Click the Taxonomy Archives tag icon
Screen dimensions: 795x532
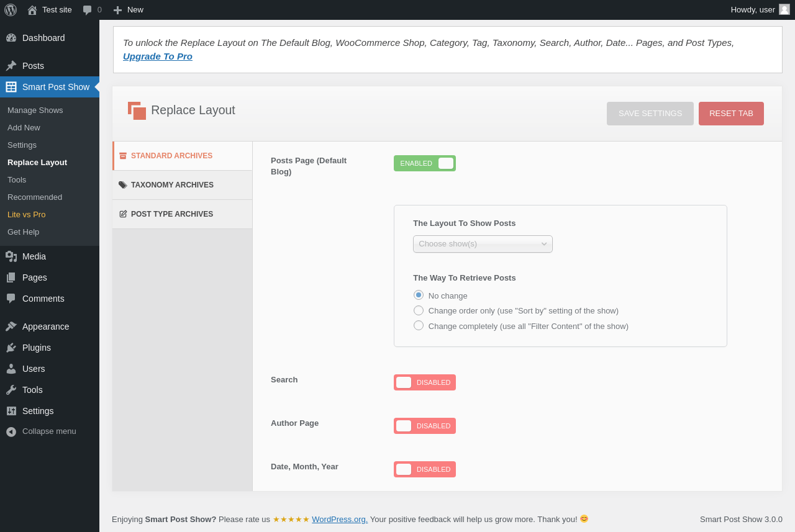[x=123, y=185]
